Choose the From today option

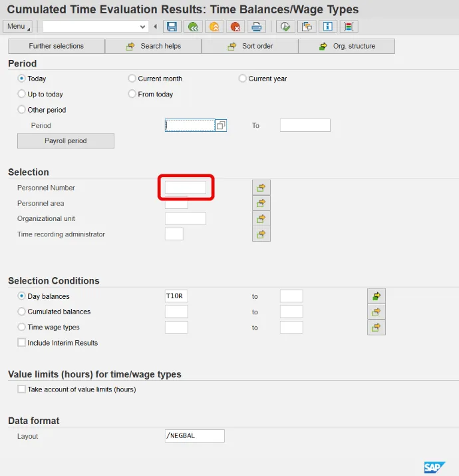[x=132, y=94]
